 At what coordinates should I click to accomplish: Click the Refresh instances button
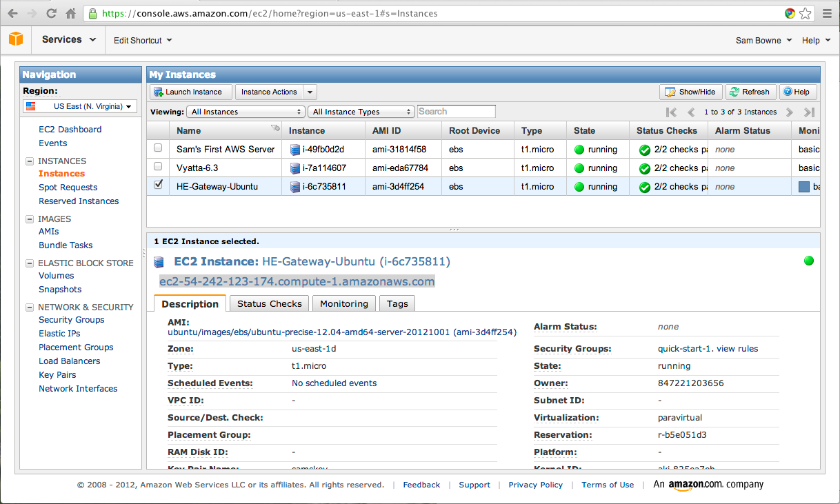click(750, 92)
